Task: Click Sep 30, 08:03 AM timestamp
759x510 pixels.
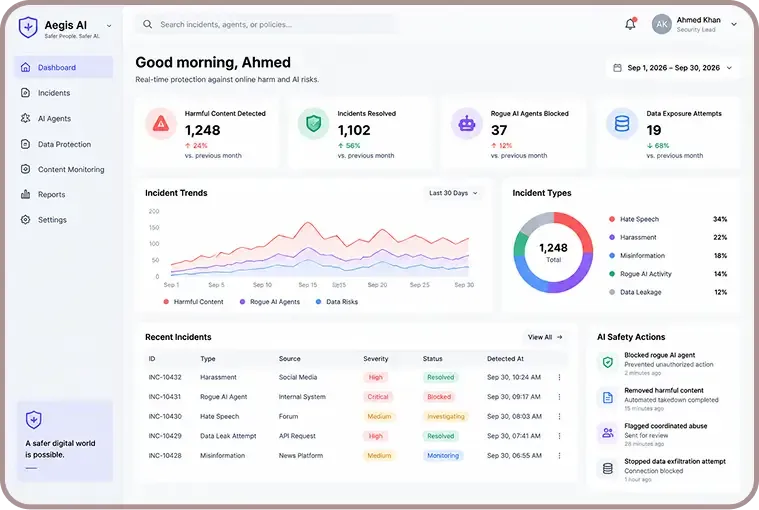Action: pyautogui.click(x=514, y=417)
